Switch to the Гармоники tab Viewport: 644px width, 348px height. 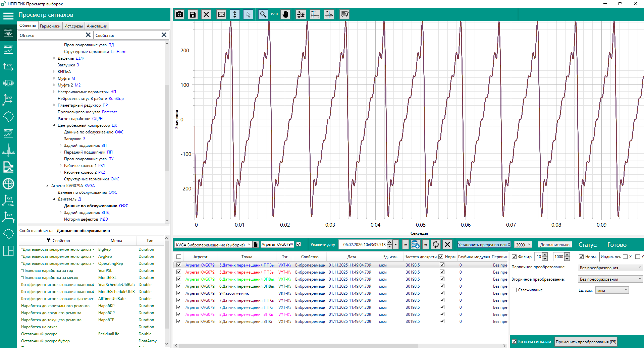[x=50, y=26]
